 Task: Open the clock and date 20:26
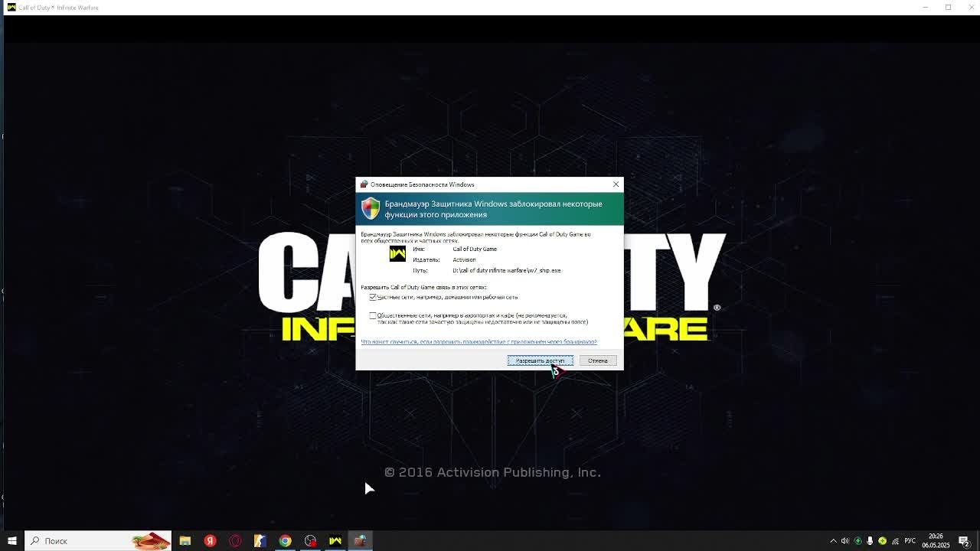coord(936,541)
